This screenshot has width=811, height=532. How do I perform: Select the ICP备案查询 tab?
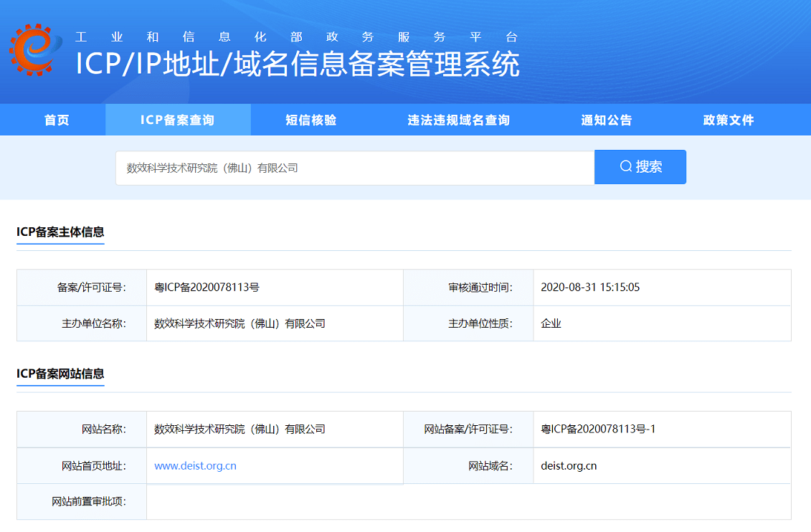coord(178,120)
